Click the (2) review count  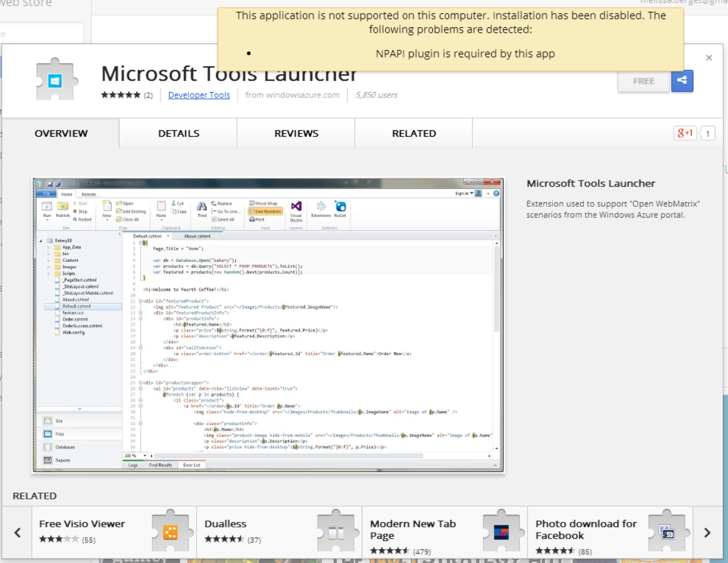pos(148,95)
